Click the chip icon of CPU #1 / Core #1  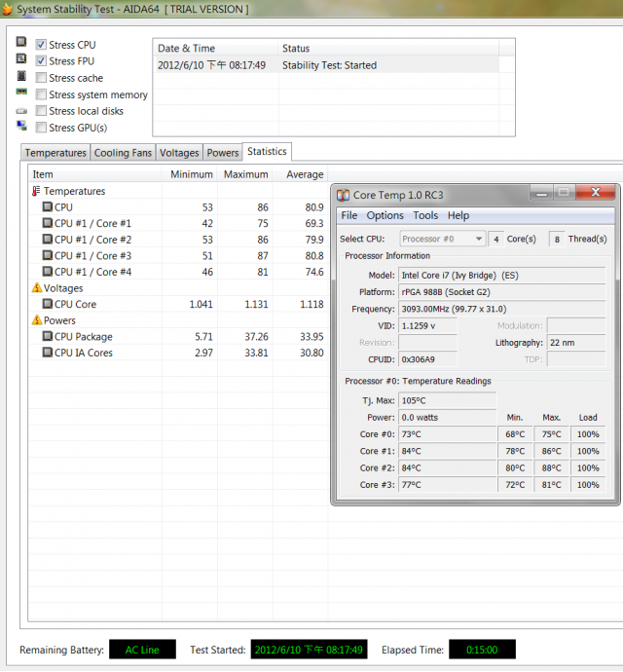coord(48,223)
